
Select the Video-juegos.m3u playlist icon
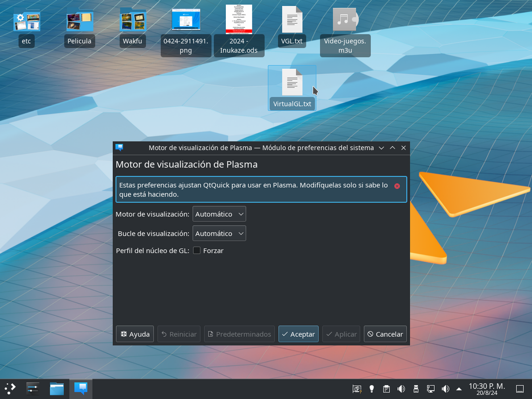point(345,19)
